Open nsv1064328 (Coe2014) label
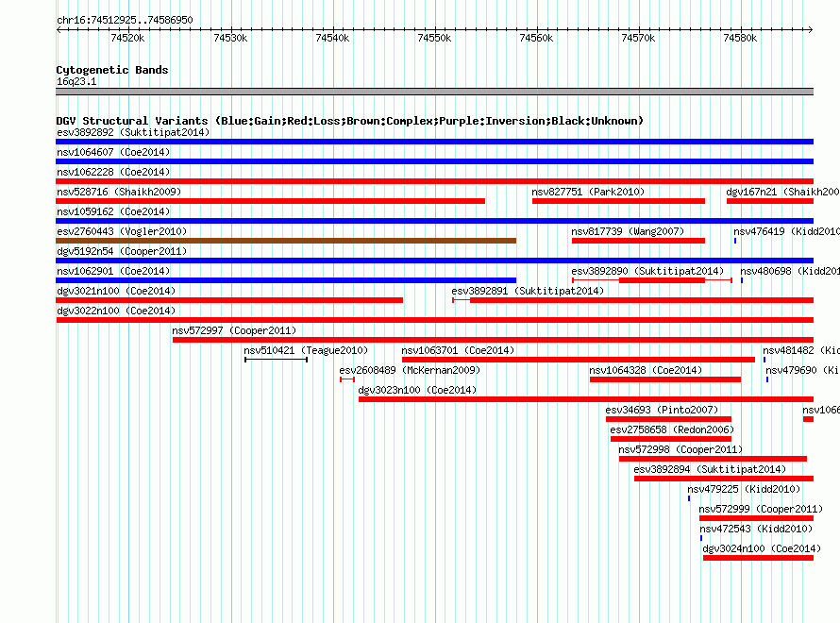Viewport: 840px width, 623px height. click(646, 370)
